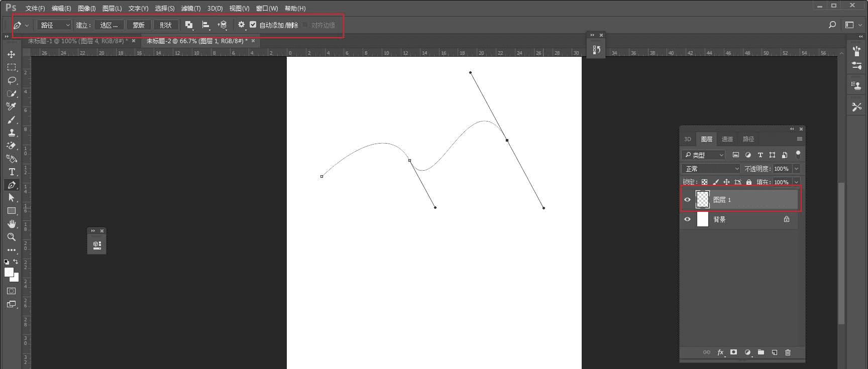The image size is (868, 369).
Task: Select the Eyedropper tool
Action: (x=11, y=106)
